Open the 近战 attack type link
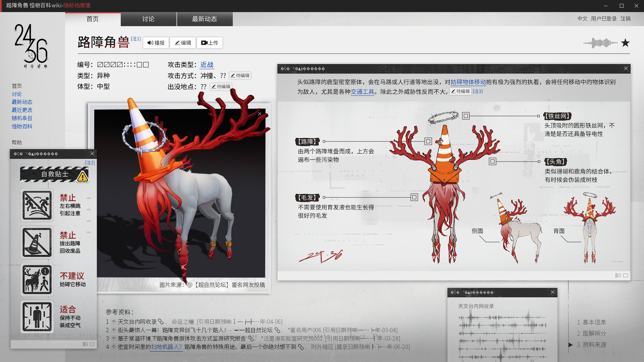Viewport: 644px width, 362px height. pyautogui.click(x=207, y=65)
